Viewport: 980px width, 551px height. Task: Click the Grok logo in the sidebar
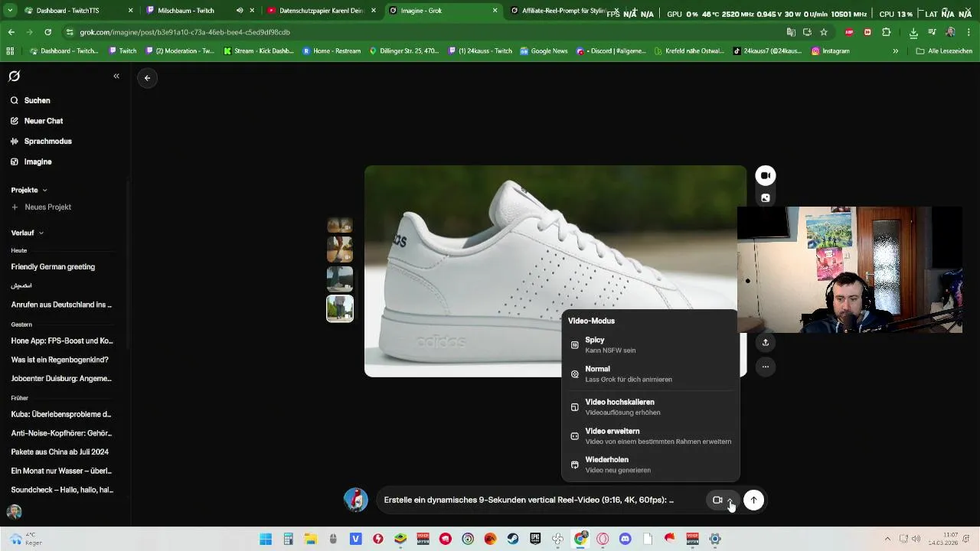point(15,76)
